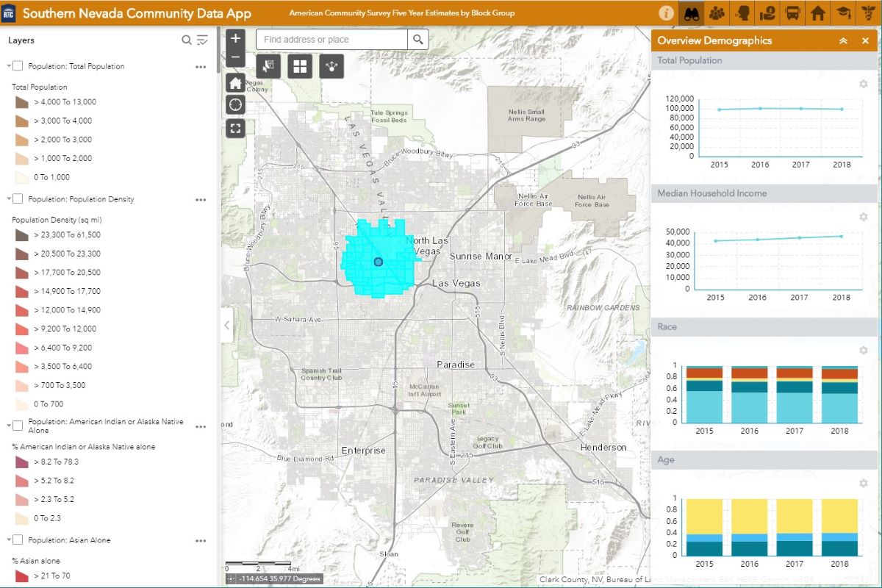Screen dimensions: 882x588
Task: Click the graduation cap education icon
Action: coord(842,12)
